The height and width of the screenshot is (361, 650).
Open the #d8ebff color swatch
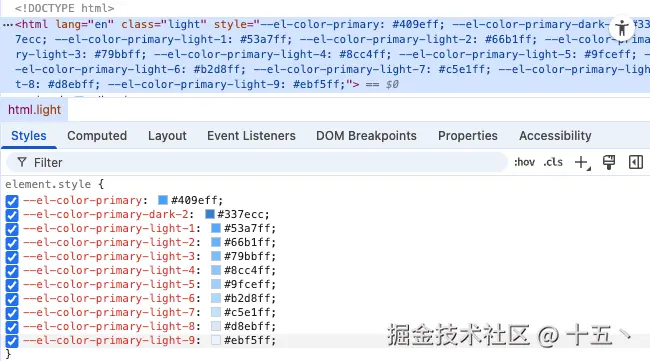(216, 326)
